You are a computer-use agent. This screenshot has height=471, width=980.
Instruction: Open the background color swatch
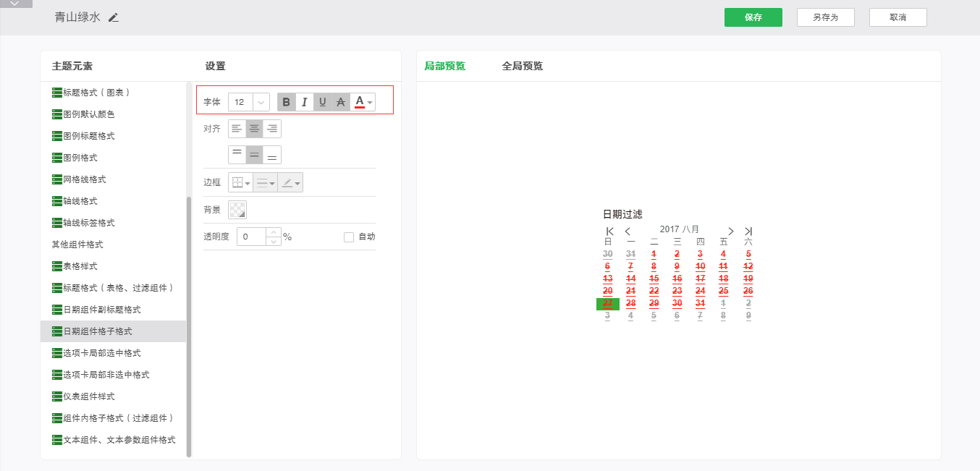coord(237,210)
